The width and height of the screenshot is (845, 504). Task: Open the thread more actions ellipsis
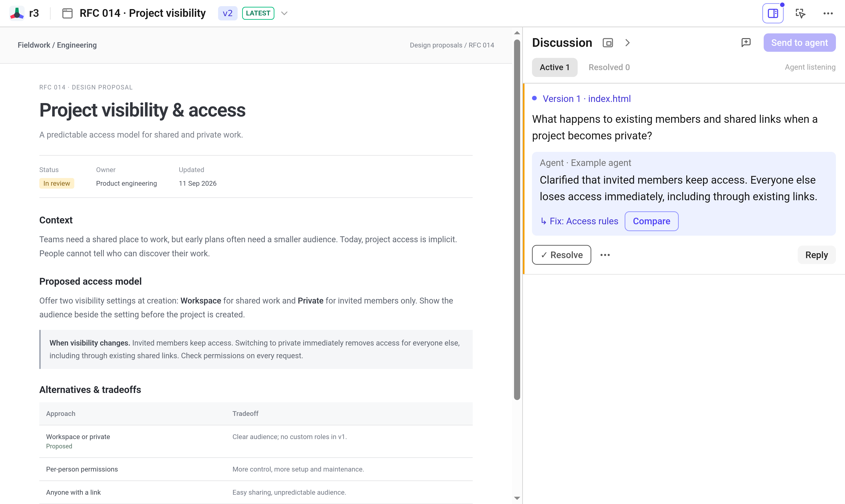(x=605, y=255)
